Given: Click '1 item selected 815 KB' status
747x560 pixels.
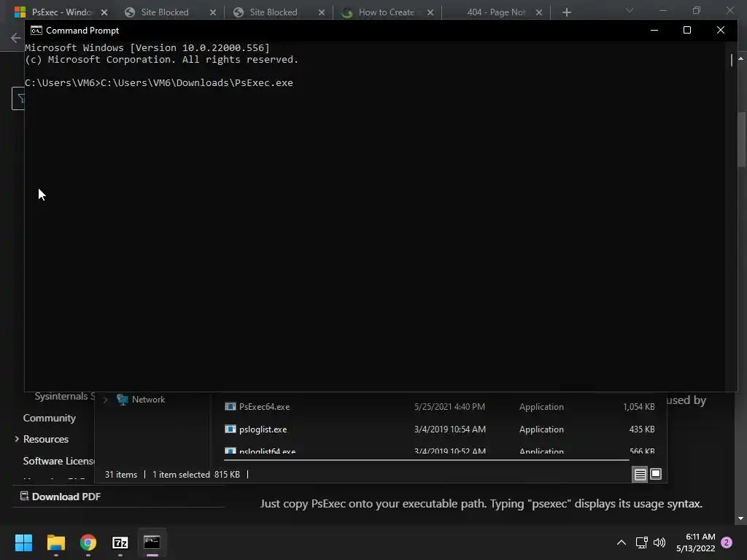Looking at the screenshot, I should pos(196,474).
